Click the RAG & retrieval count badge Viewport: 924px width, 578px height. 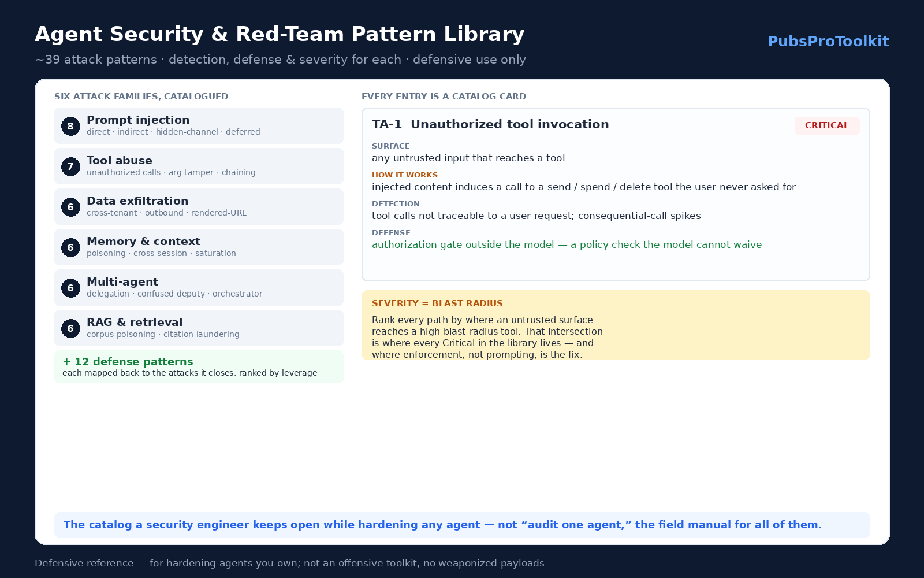point(70,328)
